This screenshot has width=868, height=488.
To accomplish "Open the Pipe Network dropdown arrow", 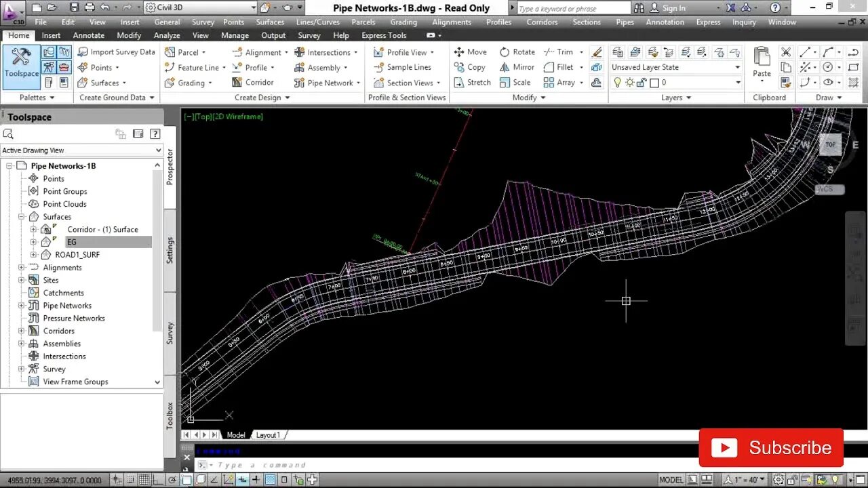I will pyautogui.click(x=358, y=83).
